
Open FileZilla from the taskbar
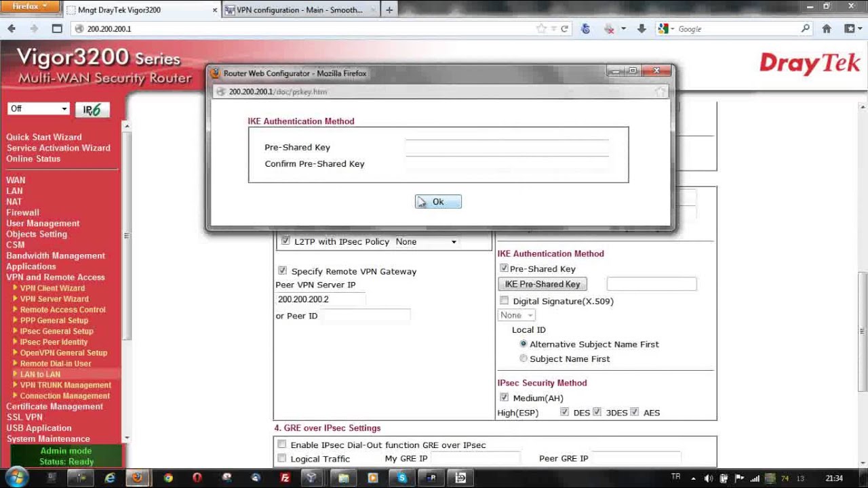285,478
